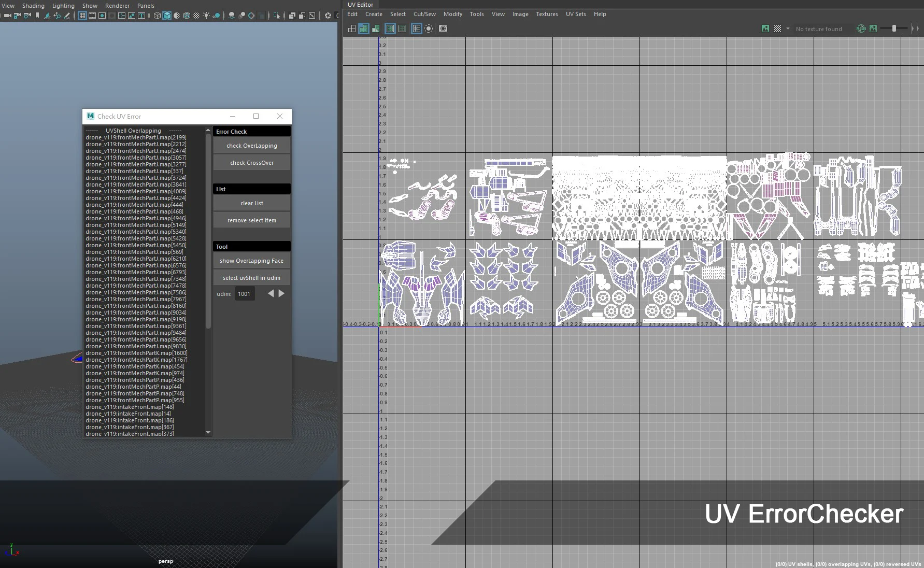Image resolution: width=924 pixels, height=568 pixels.
Task: Open Camera Attributes from viewport toolbar
Action: pos(27,16)
